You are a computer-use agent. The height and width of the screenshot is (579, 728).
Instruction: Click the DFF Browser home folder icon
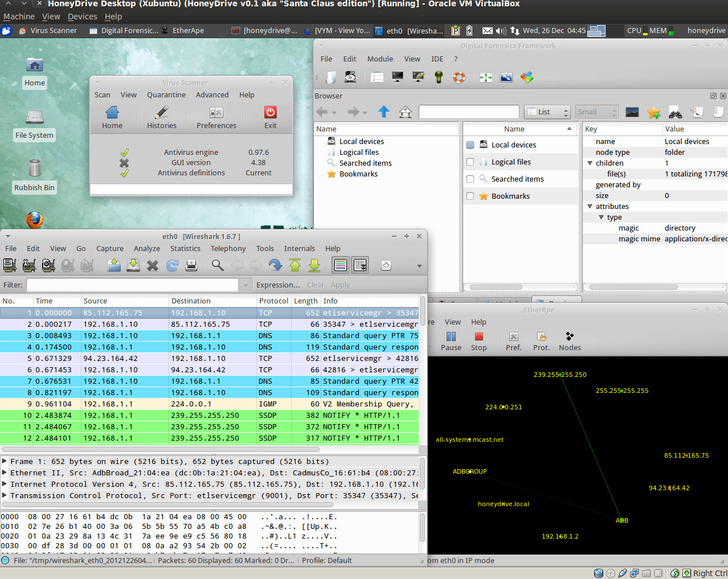[x=404, y=112]
